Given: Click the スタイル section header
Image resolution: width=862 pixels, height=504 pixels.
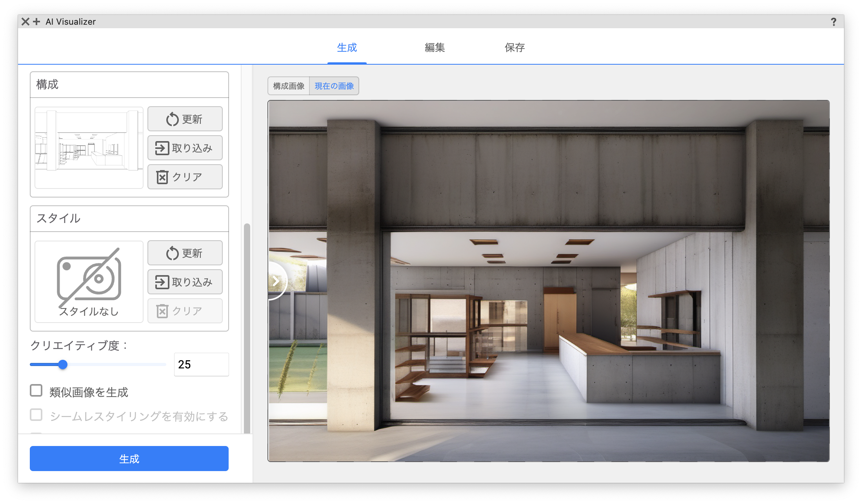Looking at the screenshot, I should click(x=129, y=219).
